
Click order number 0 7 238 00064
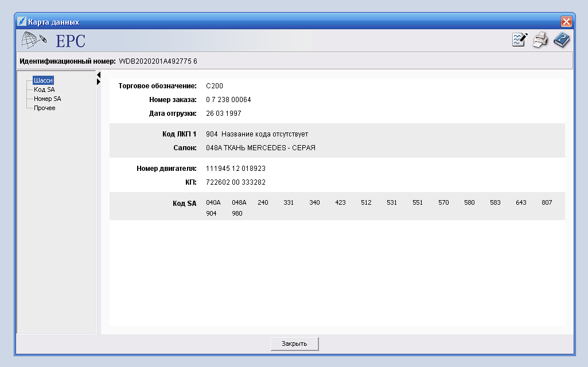pos(228,100)
